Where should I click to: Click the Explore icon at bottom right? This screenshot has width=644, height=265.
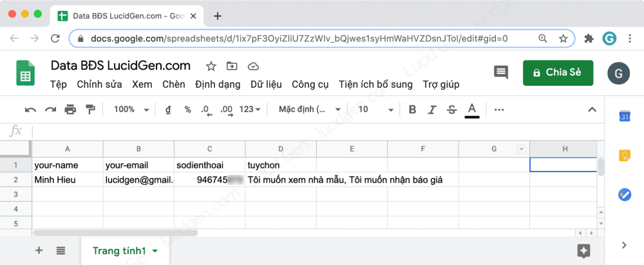pyautogui.click(x=584, y=251)
